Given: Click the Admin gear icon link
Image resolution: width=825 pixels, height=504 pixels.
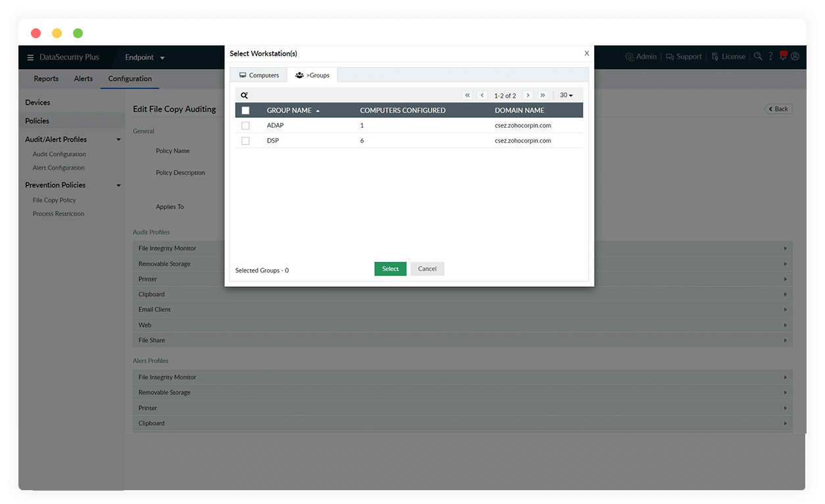Looking at the screenshot, I should (641, 57).
